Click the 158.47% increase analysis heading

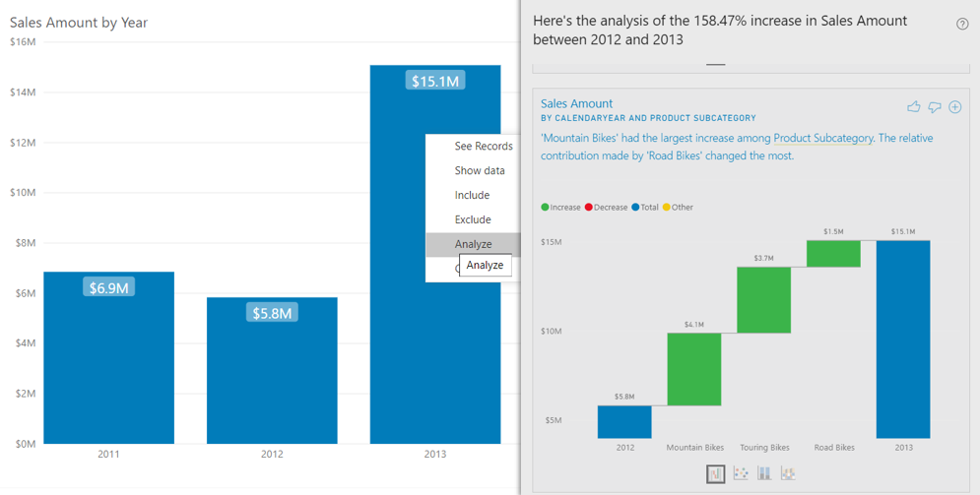tap(720, 30)
